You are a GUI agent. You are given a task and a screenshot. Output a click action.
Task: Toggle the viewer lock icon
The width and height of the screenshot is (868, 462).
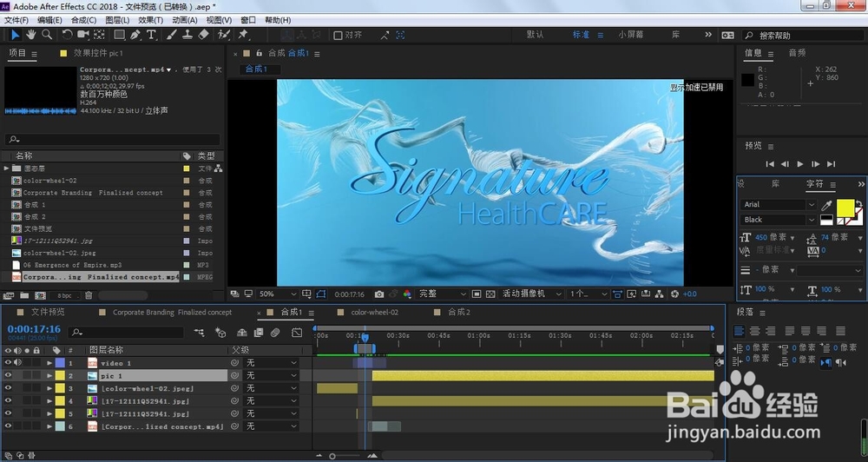coord(259,53)
